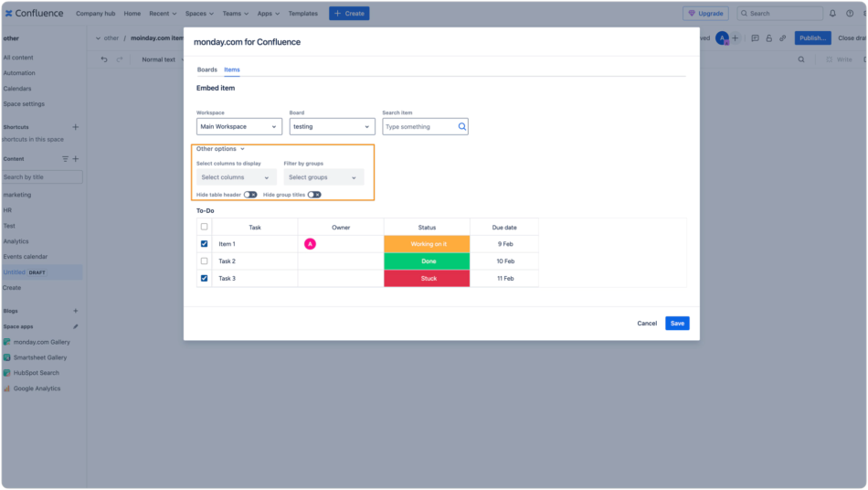The height and width of the screenshot is (490, 868).
Task: Click the Confluence logo
Action: coord(35,14)
